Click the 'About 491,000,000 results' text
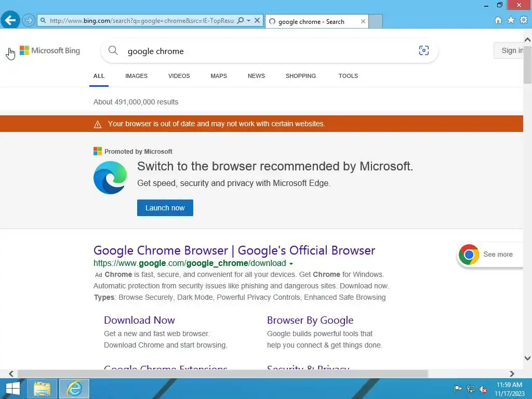This screenshot has width=532, height=399. pos(136,102)
